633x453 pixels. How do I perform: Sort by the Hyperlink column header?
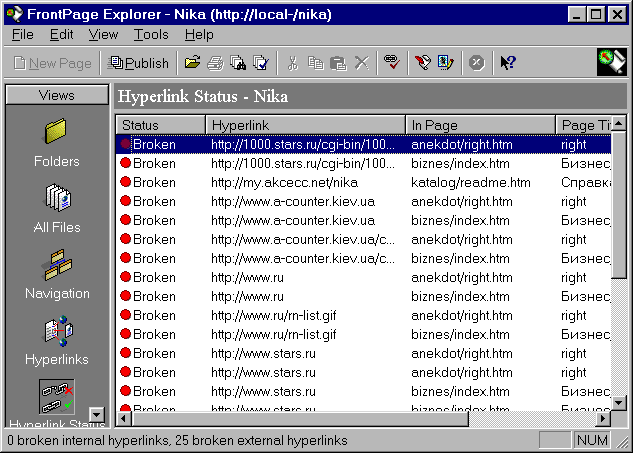(306, 125)
